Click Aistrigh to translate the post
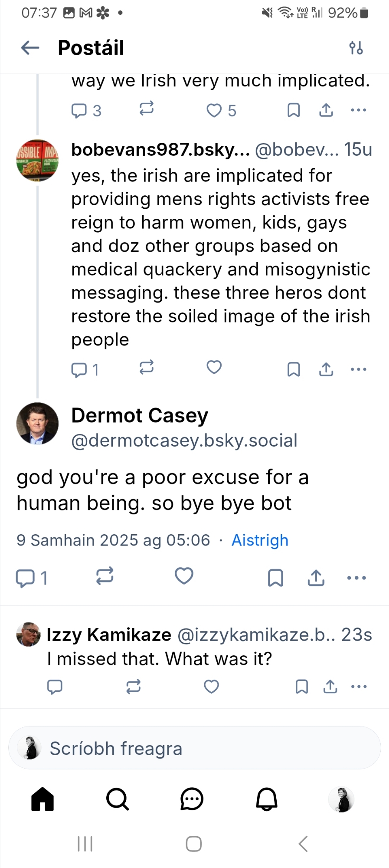 260,540
